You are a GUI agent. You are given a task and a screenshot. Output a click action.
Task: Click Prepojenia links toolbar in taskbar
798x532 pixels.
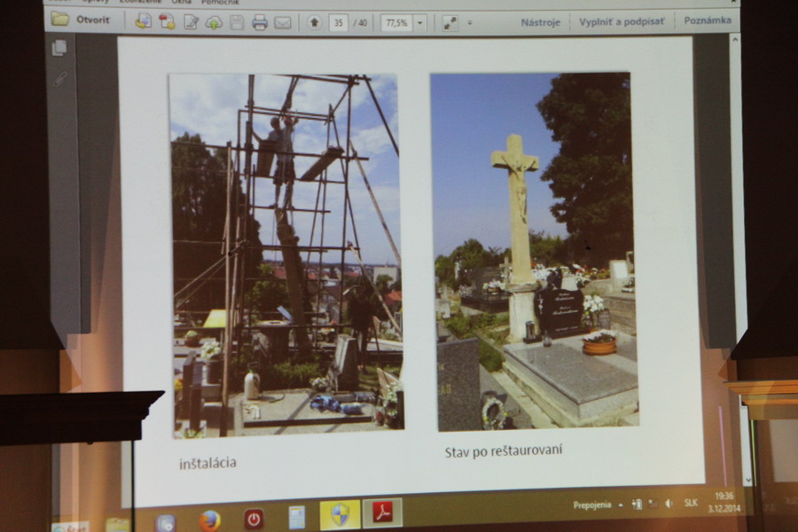click(592, 505)
